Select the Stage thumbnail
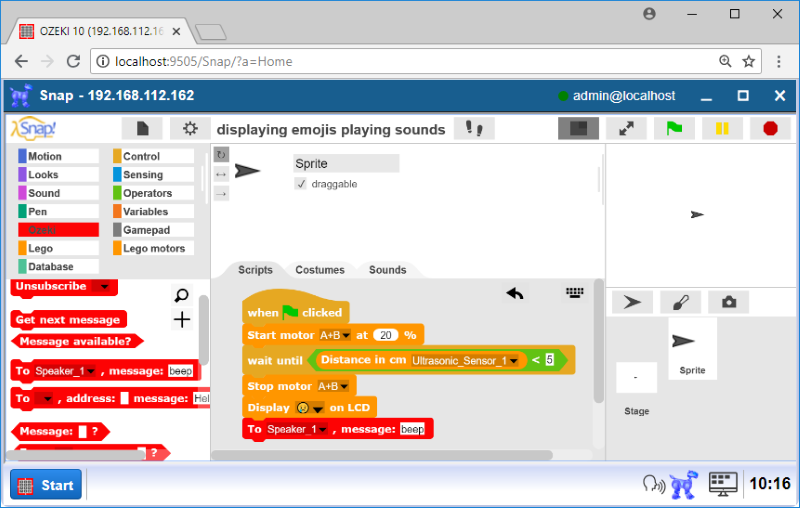800x508 pixels. [636, 377]
